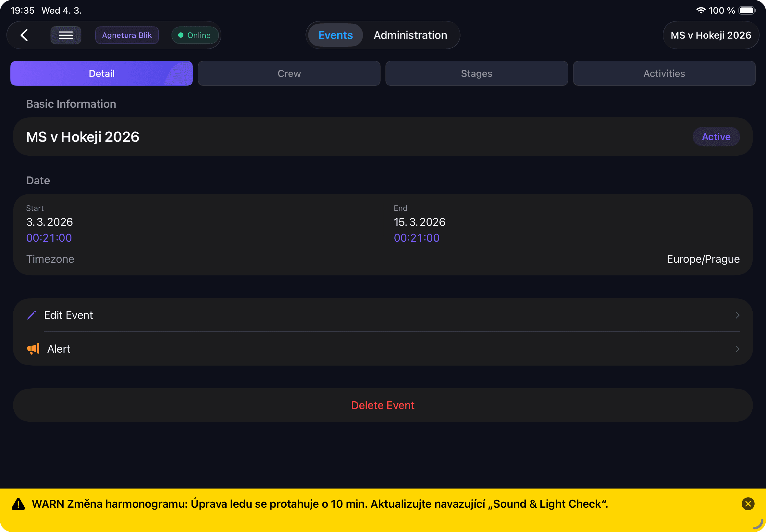Open the hamburger navigation menu

coord(66,35)
